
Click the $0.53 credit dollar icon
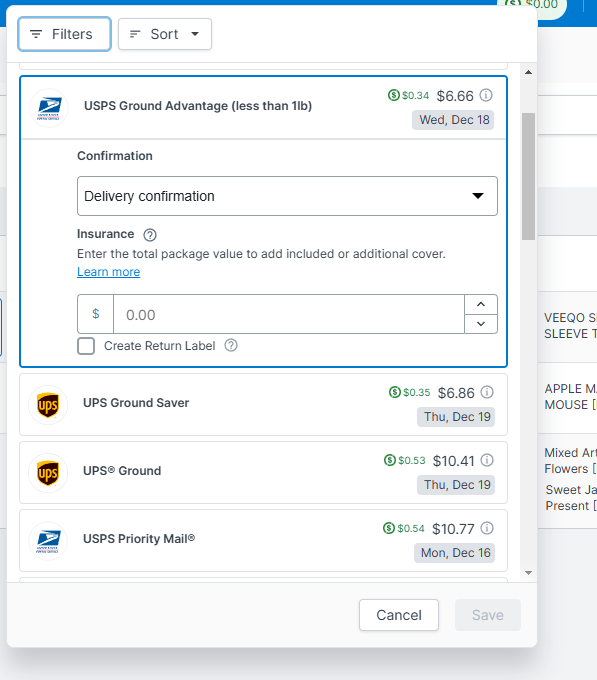pos(390,460)
